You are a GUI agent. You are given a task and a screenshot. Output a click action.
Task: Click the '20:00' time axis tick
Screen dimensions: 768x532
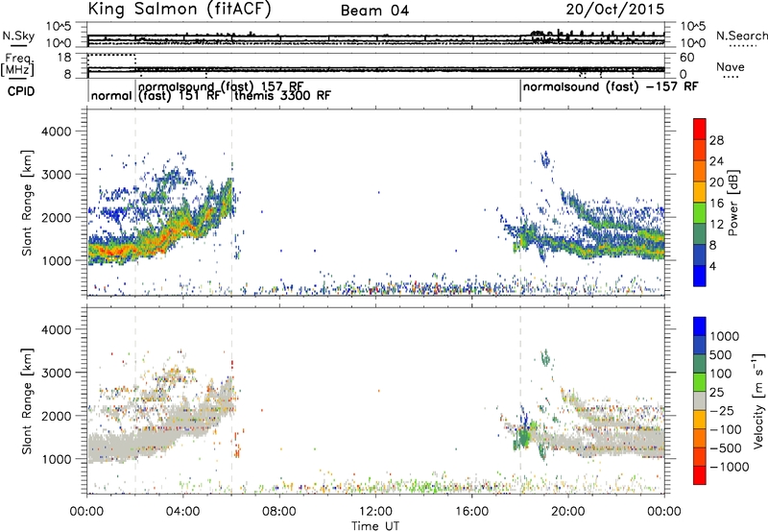(567, 512)
